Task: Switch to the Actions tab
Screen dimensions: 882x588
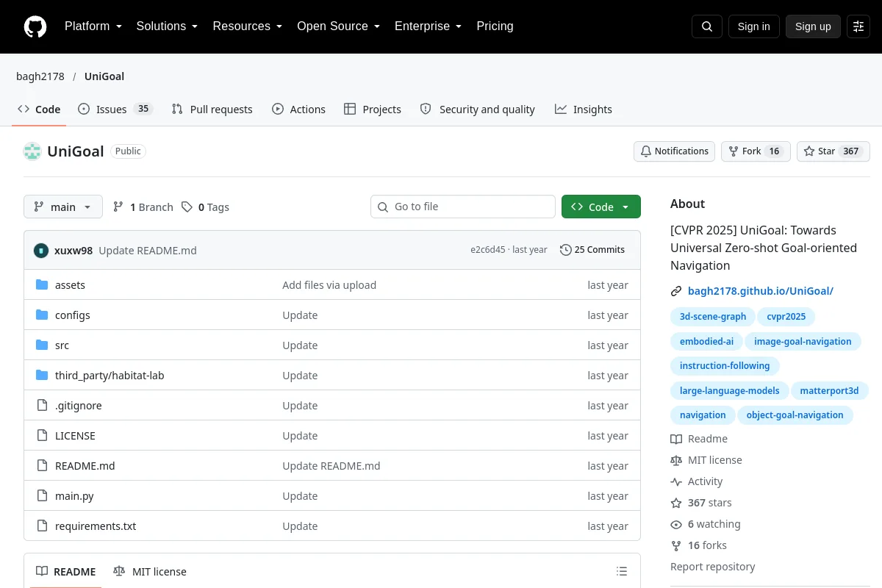Action: (x=298, y=110)
